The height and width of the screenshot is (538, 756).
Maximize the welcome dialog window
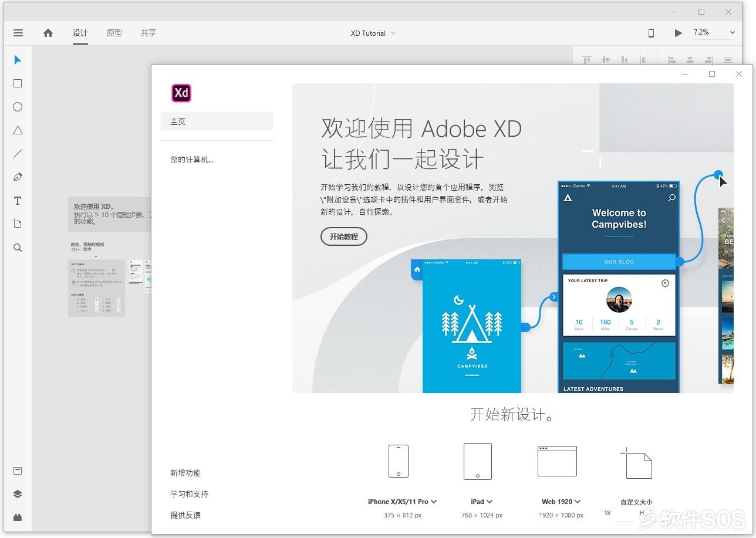[x=712, y=74]
